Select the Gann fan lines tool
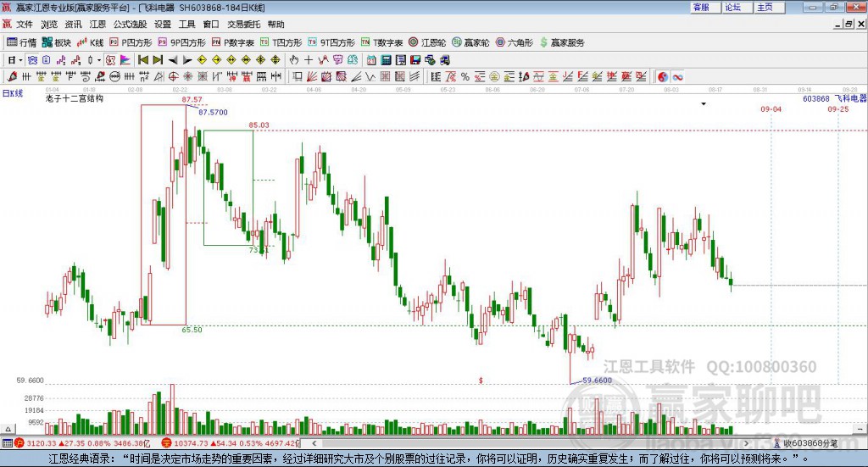This screenshot has width=868, height=467. (312, 77)
